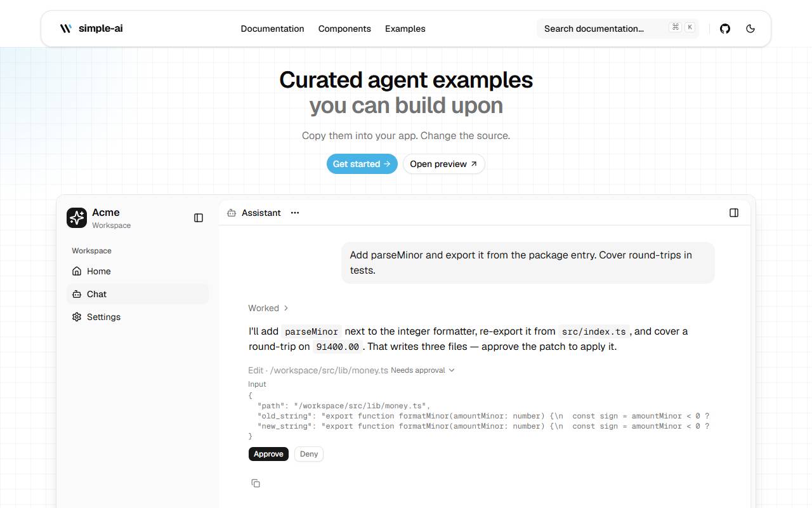Collapse the left sidebar panel icon
The width and height of the screenshot is (812, 508).
(199, 218)
